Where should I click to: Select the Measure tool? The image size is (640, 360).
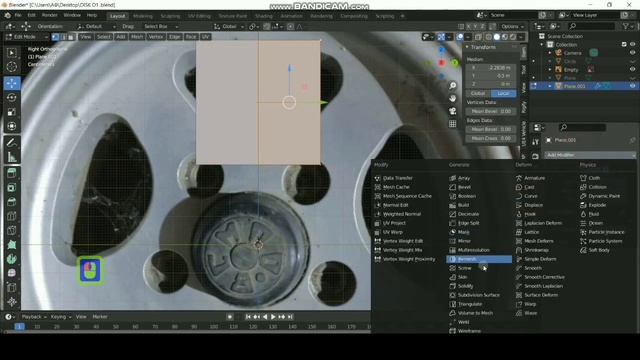[12, 157]
